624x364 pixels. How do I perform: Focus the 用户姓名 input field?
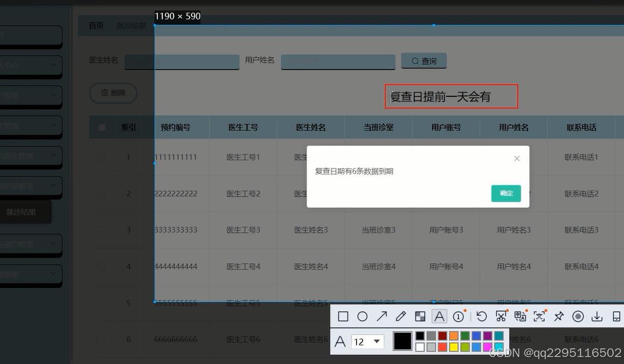click(338, 62)
